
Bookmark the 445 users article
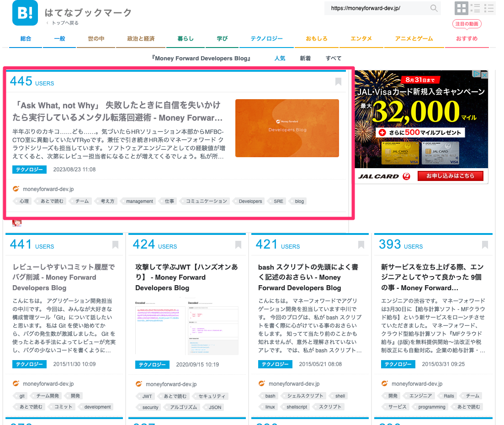pos(338,82)
